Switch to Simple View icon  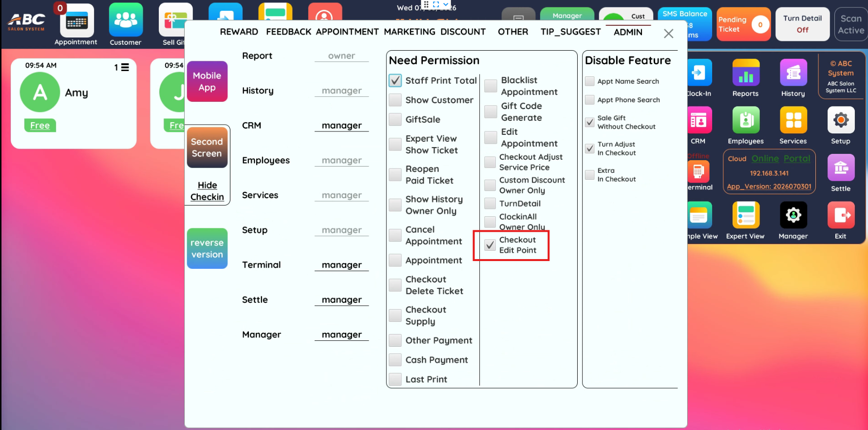point(700,215)
